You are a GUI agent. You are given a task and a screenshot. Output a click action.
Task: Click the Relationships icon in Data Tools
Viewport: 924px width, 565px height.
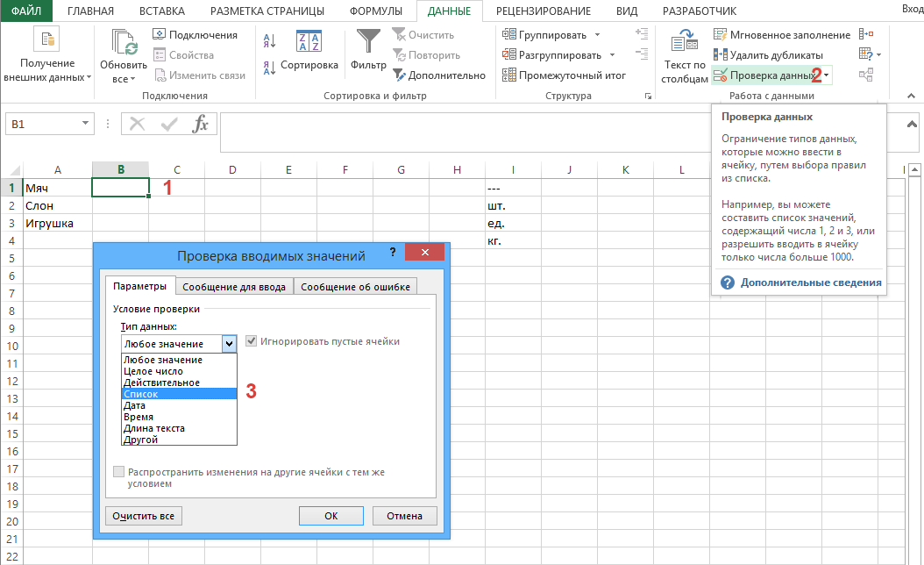tap(866, 75)
